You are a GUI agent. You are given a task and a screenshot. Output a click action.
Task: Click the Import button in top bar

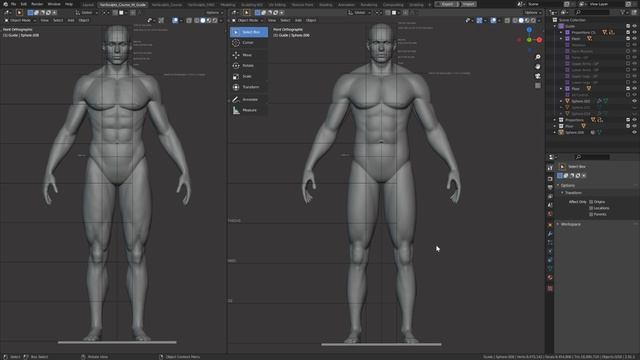[x=469, y=4]
